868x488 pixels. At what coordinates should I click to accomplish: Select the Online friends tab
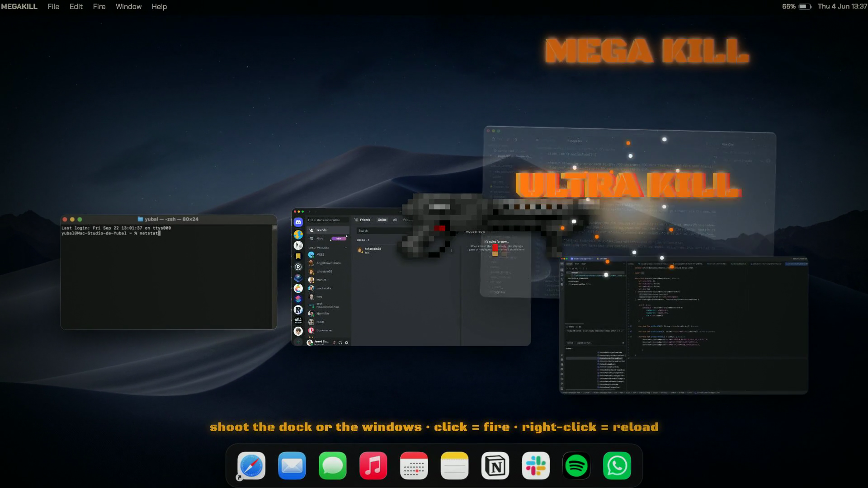click(382, 220)
